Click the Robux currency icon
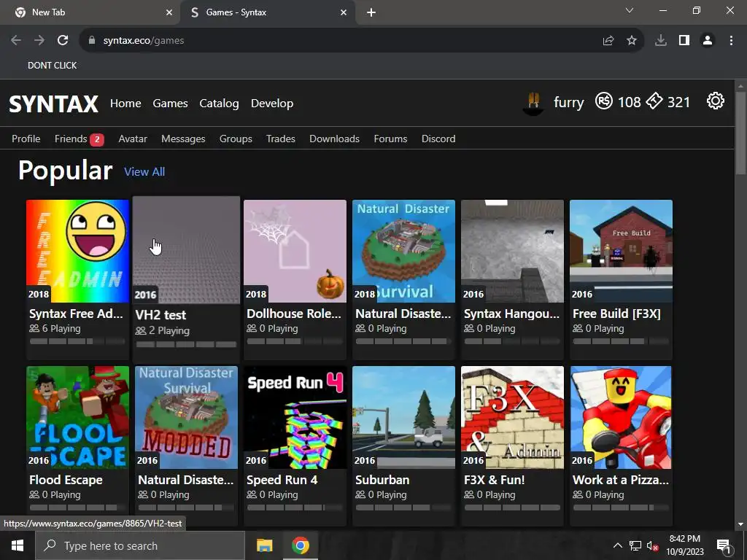 click(603, 101)
